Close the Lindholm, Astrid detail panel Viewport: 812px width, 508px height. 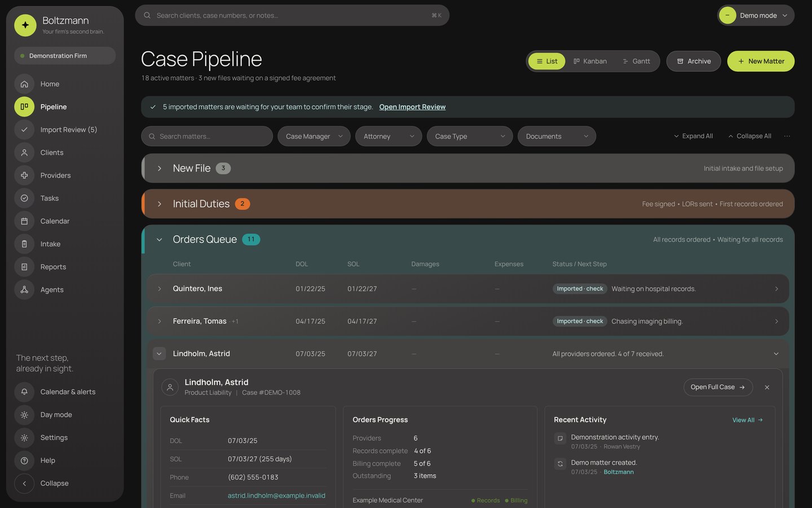coord(767,387)
